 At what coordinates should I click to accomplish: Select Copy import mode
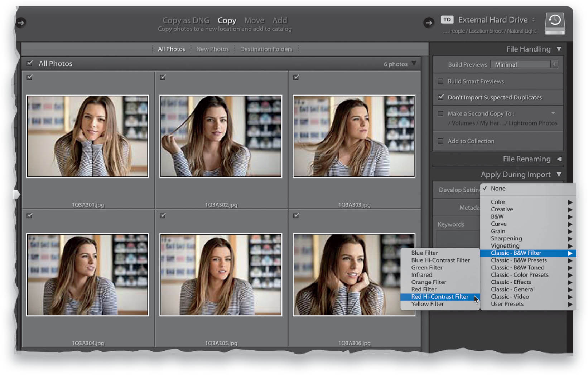227,20
